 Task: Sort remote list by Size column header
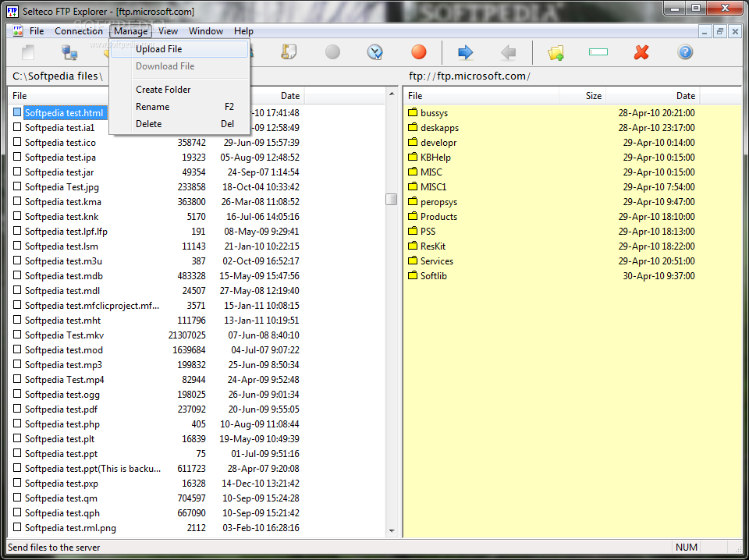583,95
